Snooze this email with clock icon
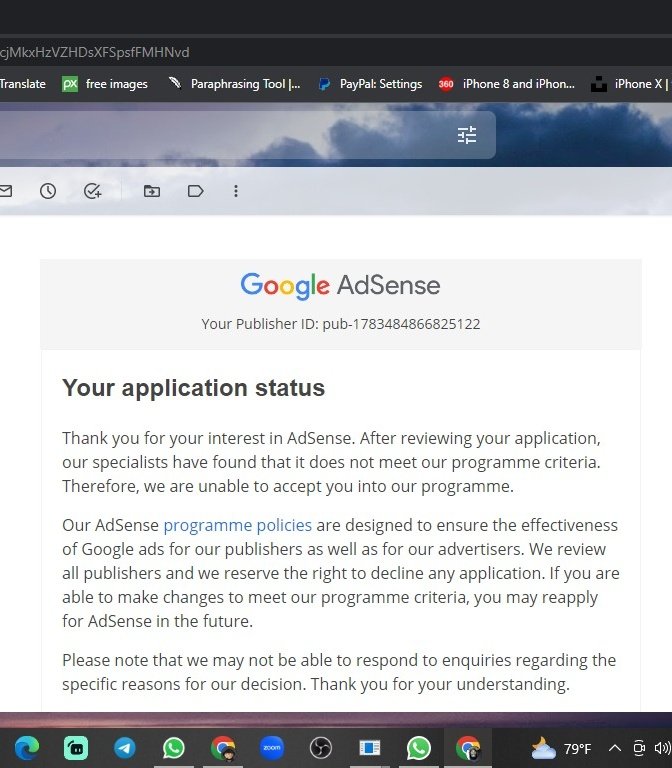Viewport: 672px width, 768px height. coord(48,191)
